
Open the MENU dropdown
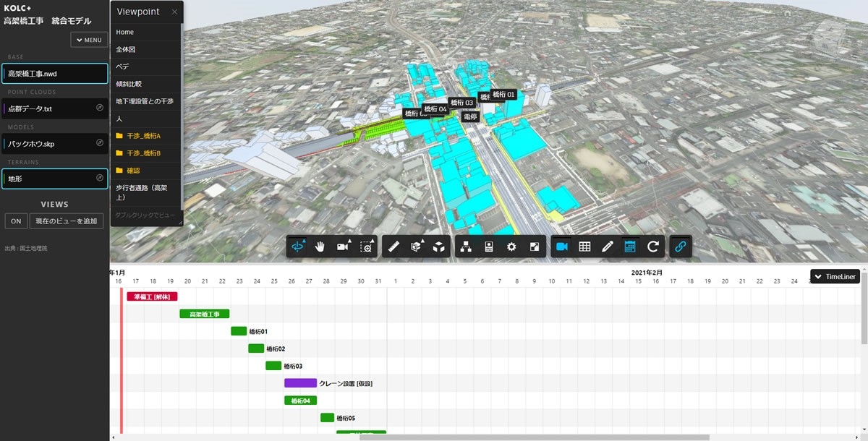point(89,40)
